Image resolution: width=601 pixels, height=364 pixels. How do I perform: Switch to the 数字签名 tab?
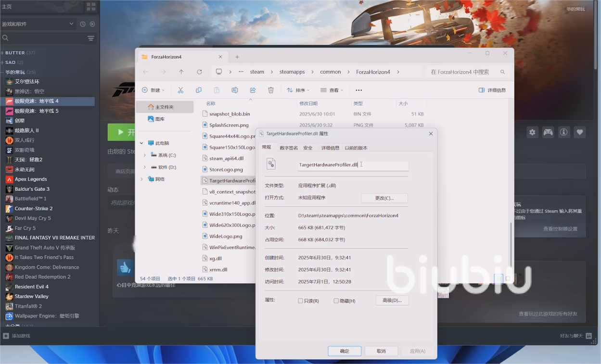click(289, 148)
